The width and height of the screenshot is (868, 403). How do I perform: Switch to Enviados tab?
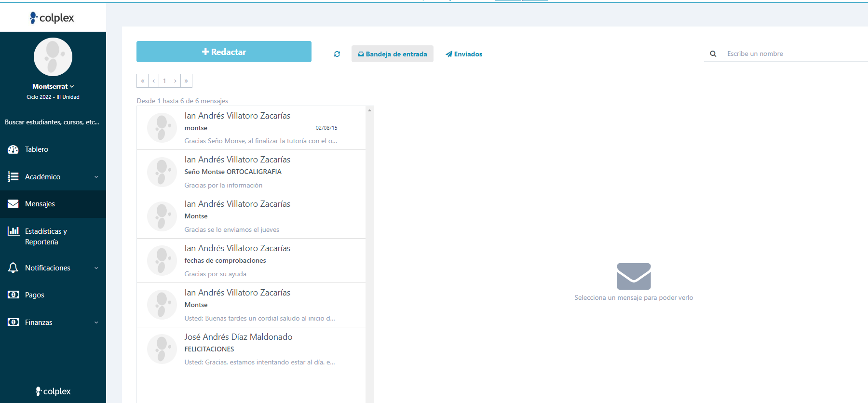pos(464,54)
